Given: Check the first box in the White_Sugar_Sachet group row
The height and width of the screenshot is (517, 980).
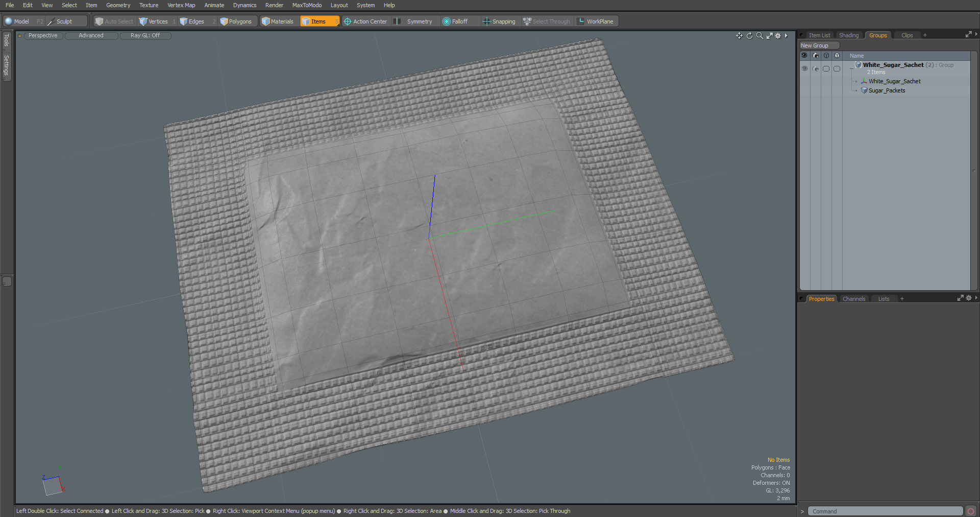Looking at the screenshot, I should [x=826, y=68].
